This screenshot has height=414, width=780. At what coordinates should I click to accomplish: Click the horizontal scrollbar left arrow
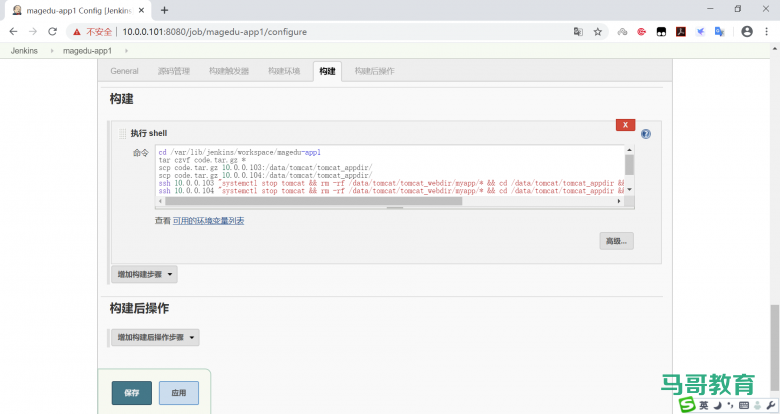pos(160,201)
